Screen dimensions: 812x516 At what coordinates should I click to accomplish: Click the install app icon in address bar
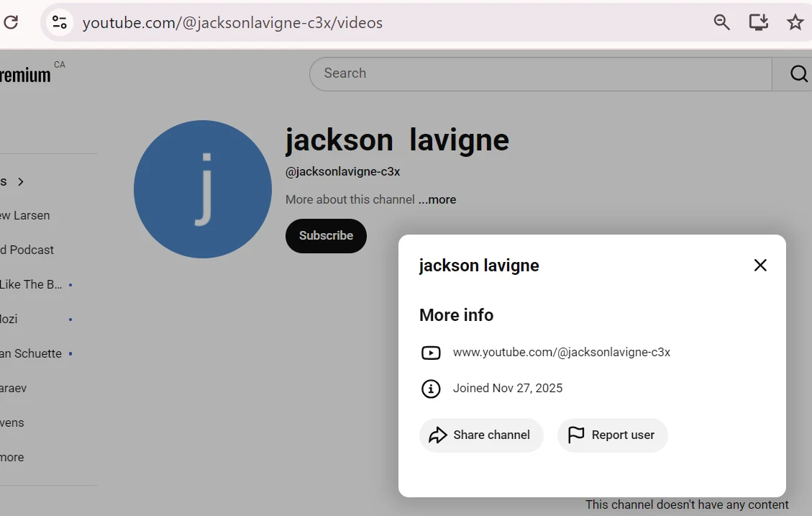(x=759, y=22)
